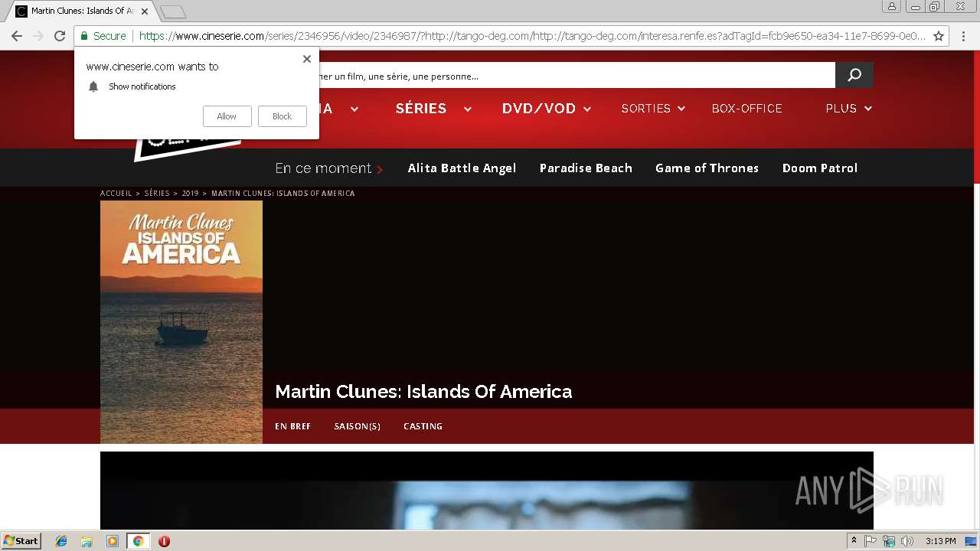980x551 pixels.
Task: Allow notifications from cineserie.com
Action: click(227, 116)
